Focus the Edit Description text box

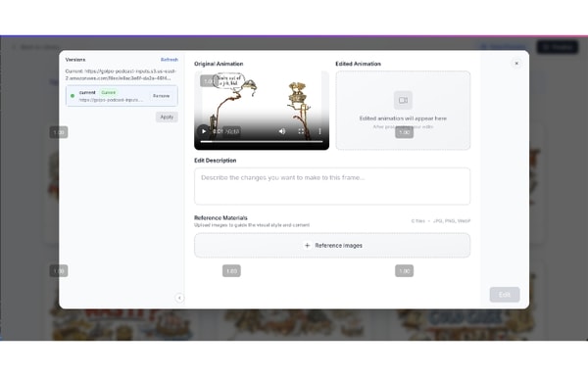[332, 186]
